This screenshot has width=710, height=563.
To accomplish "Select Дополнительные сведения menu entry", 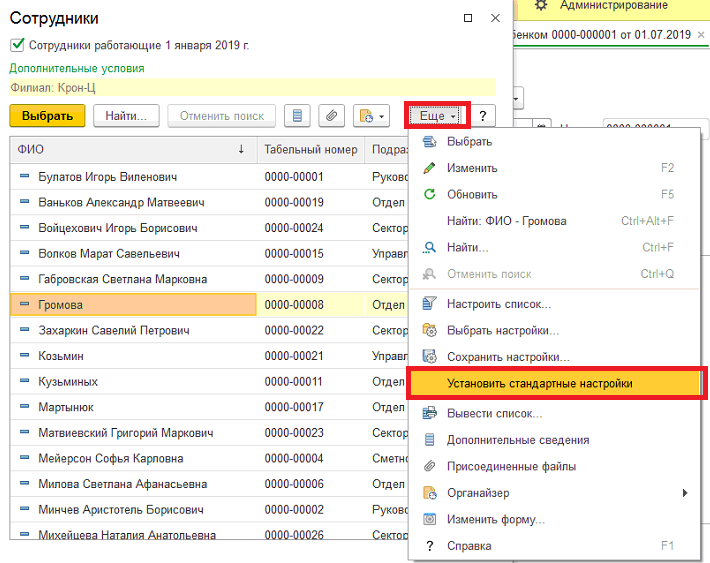I will pyautogui.click(x=555, y=440).
